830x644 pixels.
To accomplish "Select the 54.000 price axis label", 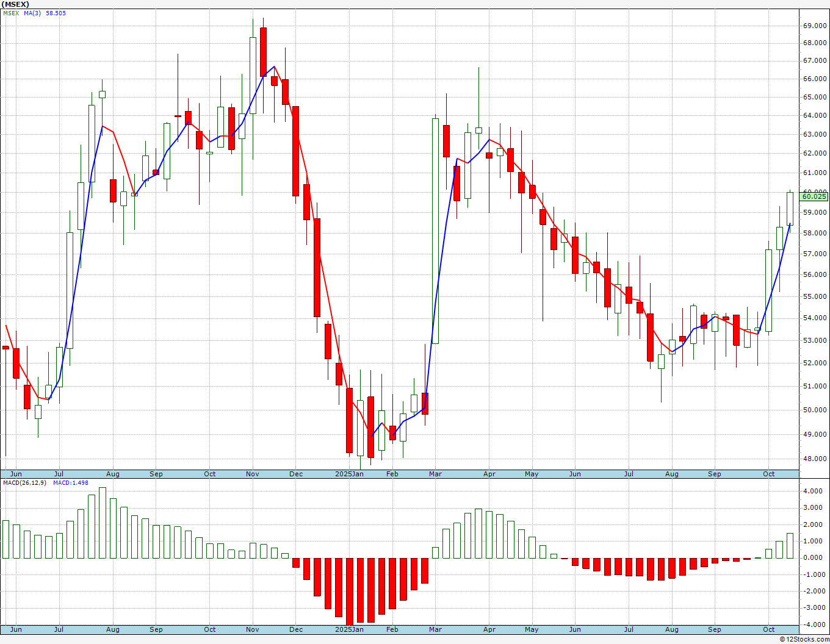I will (815, 318).
